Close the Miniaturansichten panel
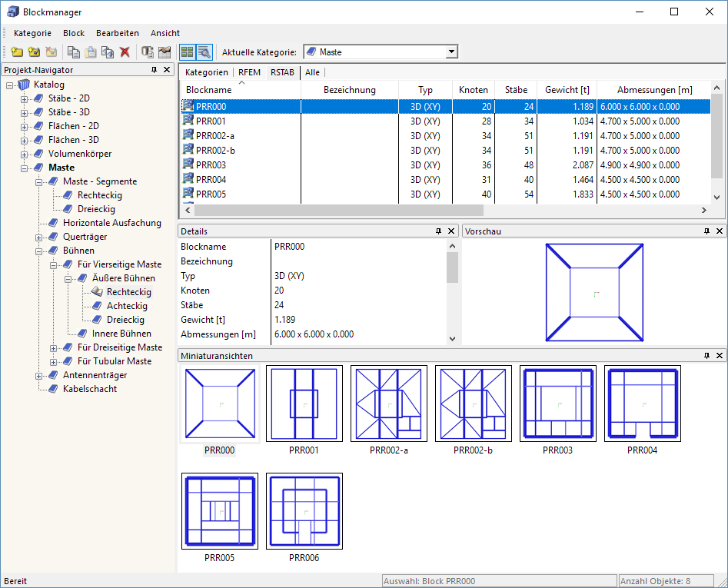Image resolution: width=728 pixels, height=588 pixels. (x=720, y=356)
